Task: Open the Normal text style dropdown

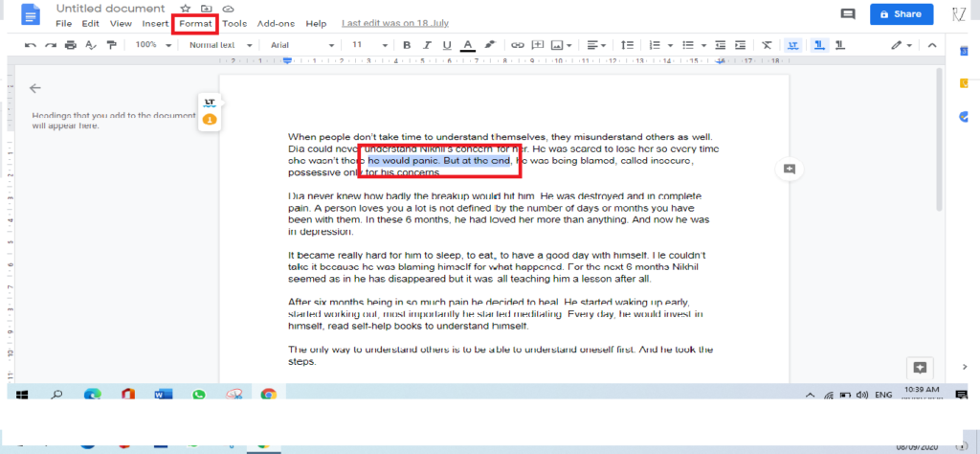Action: (221, 45)
